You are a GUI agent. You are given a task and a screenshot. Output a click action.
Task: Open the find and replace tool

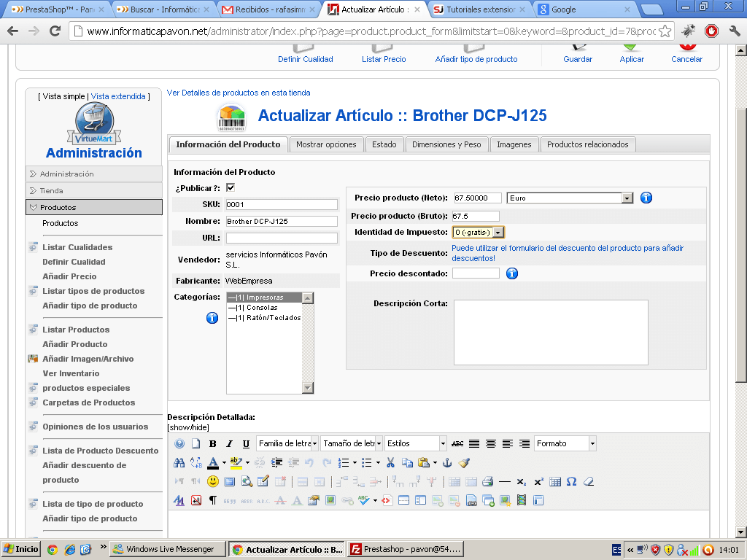point(196,462)
